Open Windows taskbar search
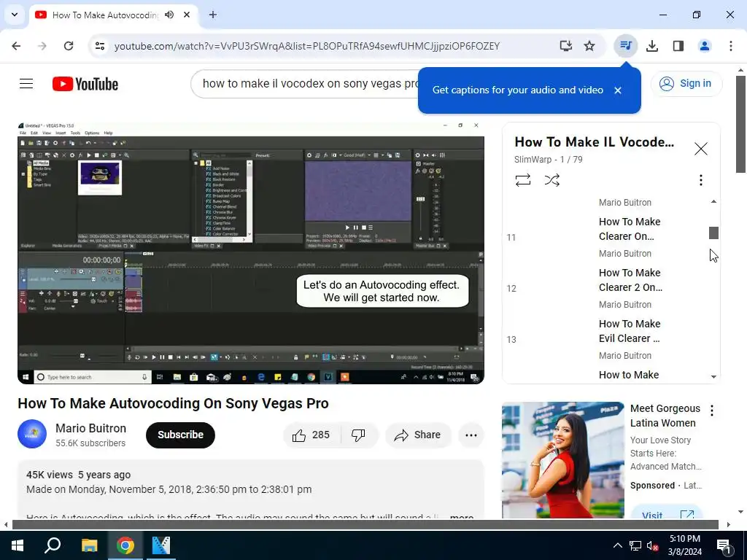 pyautogui.click(x=53, y=545)
